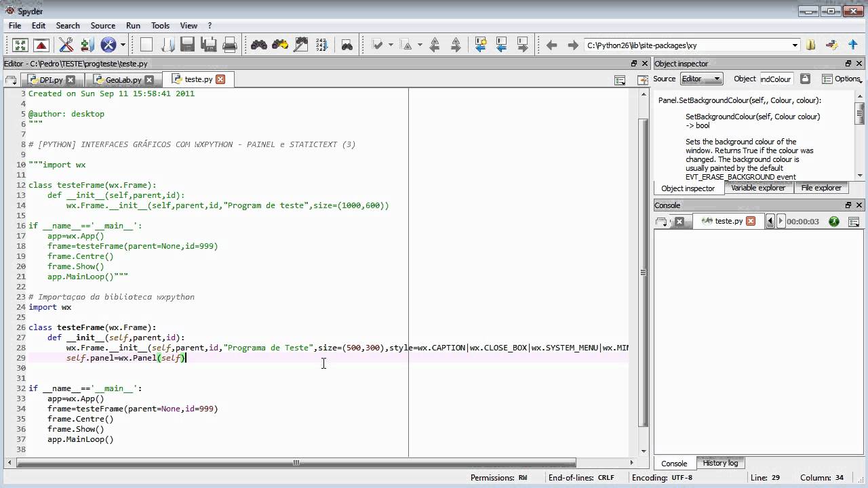Create a new file with blank page icon
Screen dimensions: 868x488
point(146,45)
